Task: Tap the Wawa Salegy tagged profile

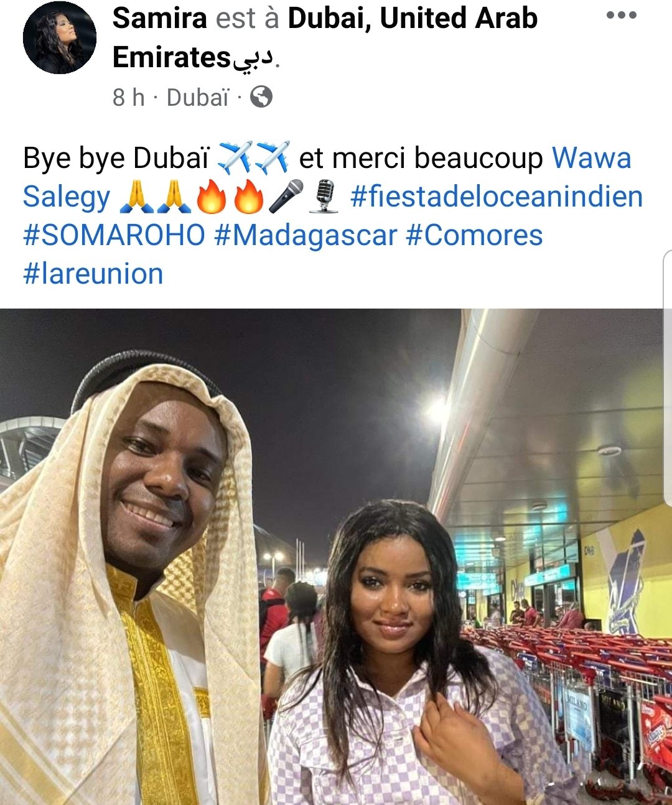Action: (x=327, y=177)
